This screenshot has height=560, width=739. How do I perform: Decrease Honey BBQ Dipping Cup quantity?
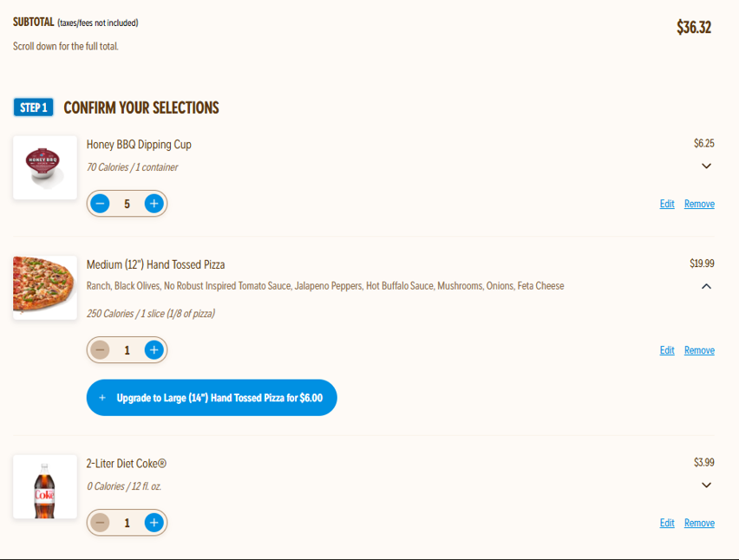pyautogui.click(x=101, y=204)
